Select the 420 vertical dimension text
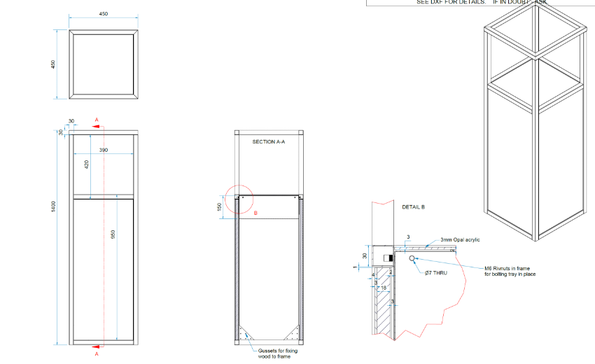The width and height of the screenshot is (595, 364). (86, 166)
